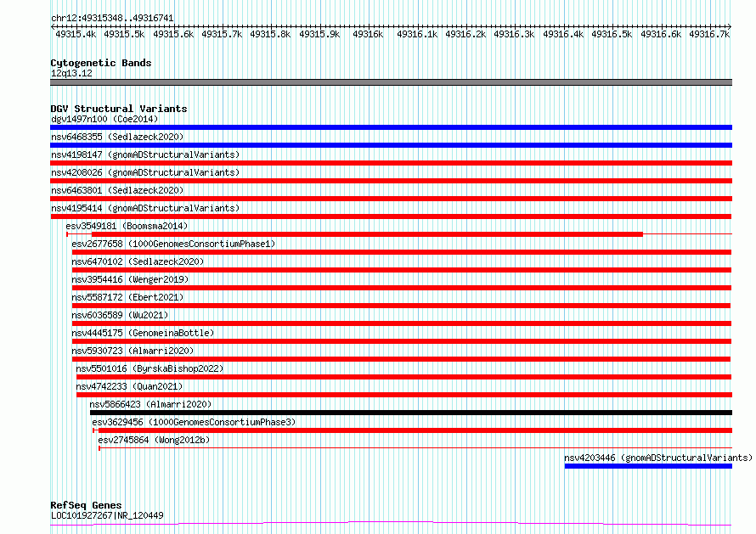Viewport: 756px width, 534px height.
Task: Click the Cytogenetic Bands track title
Action: pos(101,63)
